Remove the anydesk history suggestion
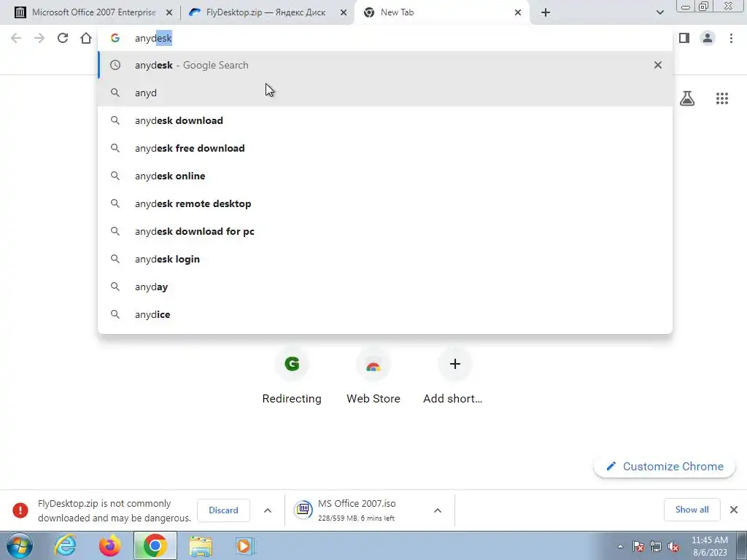This screenshot has width=747, height=560. pos(658,65)
